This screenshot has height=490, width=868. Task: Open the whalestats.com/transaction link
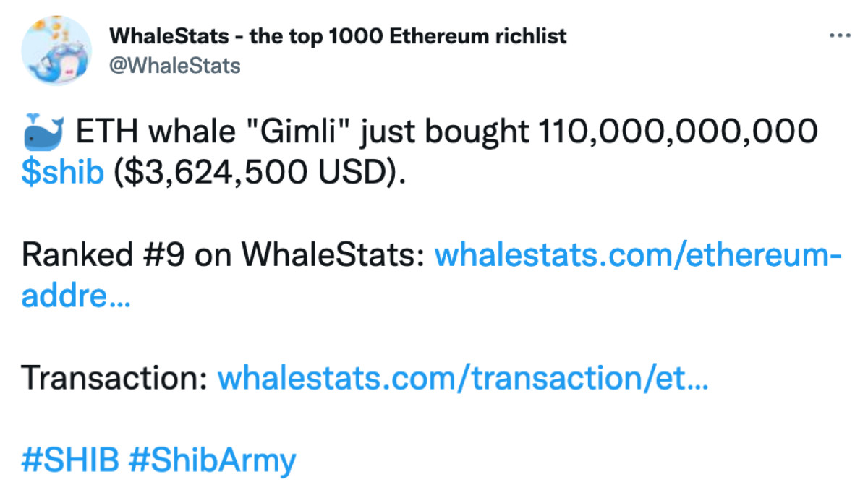tap(463, 377)
